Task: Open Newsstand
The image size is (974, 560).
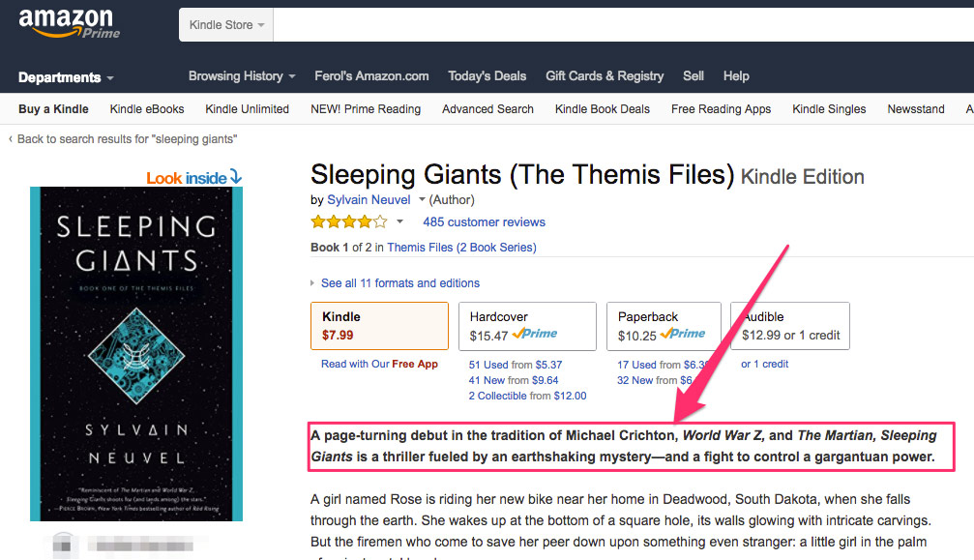Action: click(x=916, y=109)
